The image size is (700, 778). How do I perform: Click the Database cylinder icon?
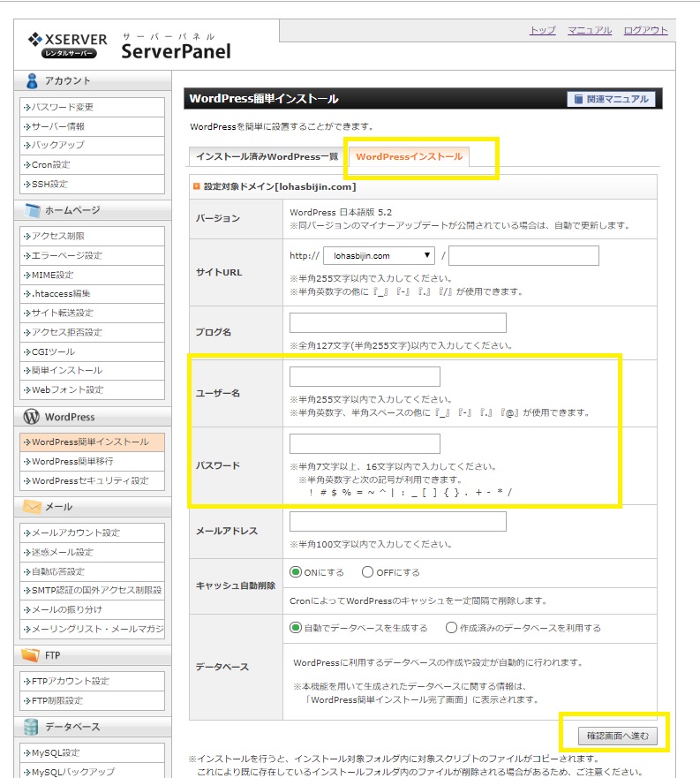pos(31,727)
